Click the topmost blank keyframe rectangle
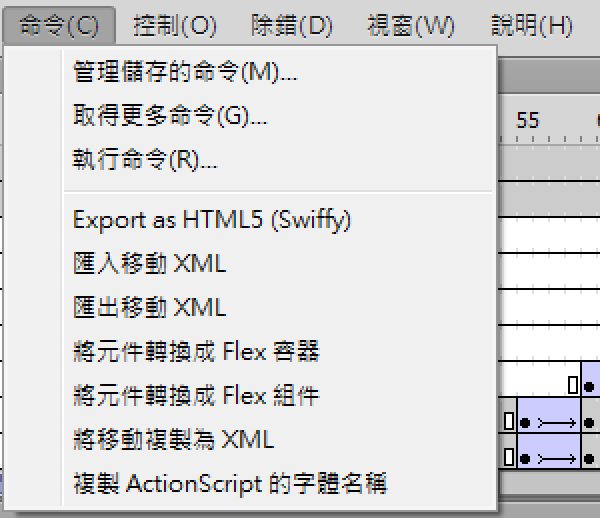The height and width of the screenshot is (518, 600). point(572,385)
